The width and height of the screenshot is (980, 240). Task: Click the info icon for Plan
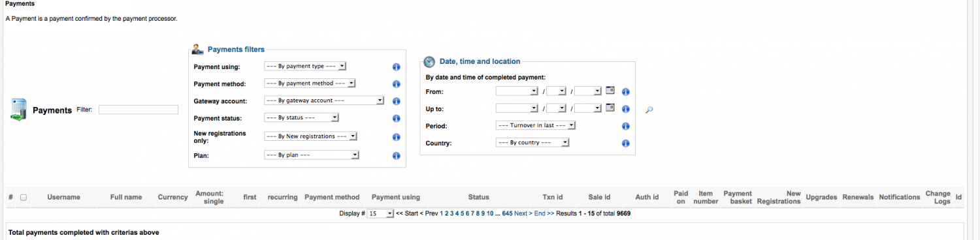coord(396,156)
